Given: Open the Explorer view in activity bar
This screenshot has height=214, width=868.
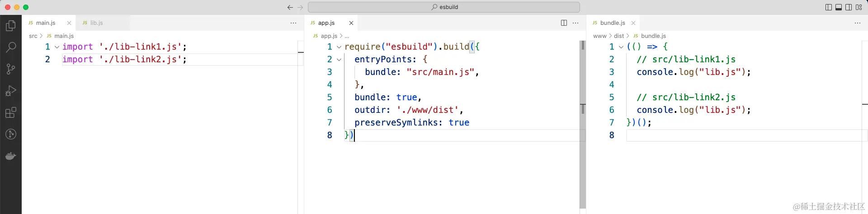Looking at the screenshot, I should pos(11,26).
